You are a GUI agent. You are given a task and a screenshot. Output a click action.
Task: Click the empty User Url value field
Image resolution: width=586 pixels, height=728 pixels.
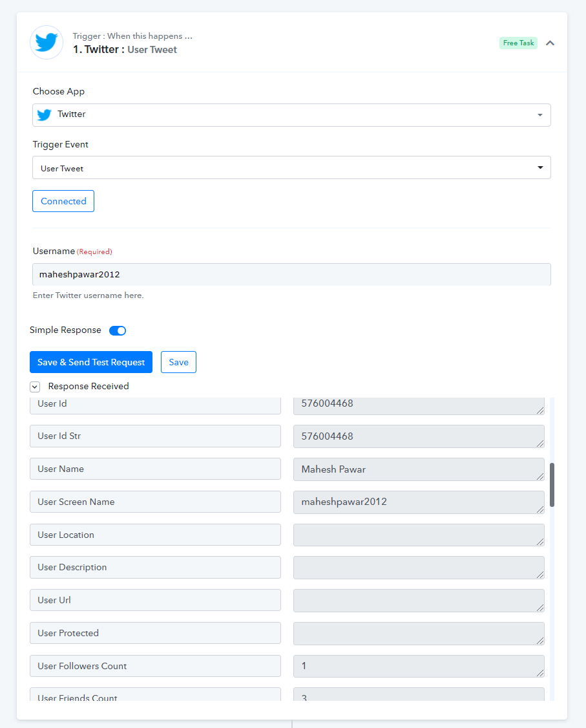point(419,601)
